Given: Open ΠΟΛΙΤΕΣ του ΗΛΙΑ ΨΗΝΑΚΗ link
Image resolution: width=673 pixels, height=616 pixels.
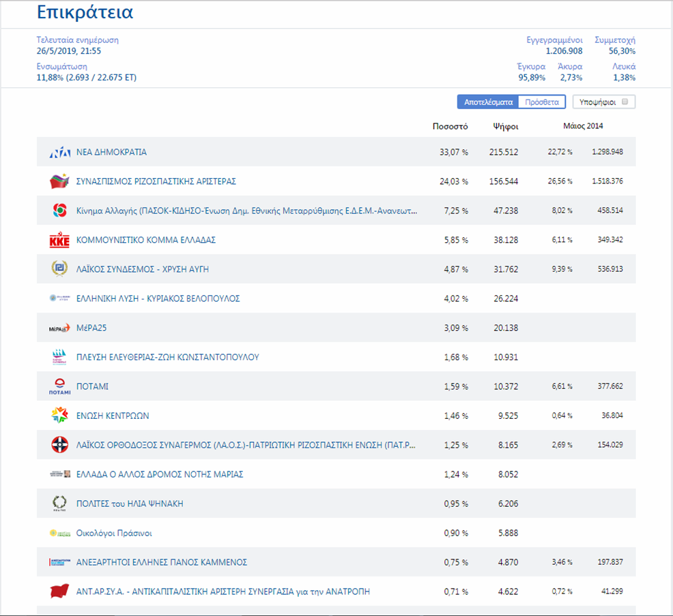Looking at the screenshot, I should (130, 503).
